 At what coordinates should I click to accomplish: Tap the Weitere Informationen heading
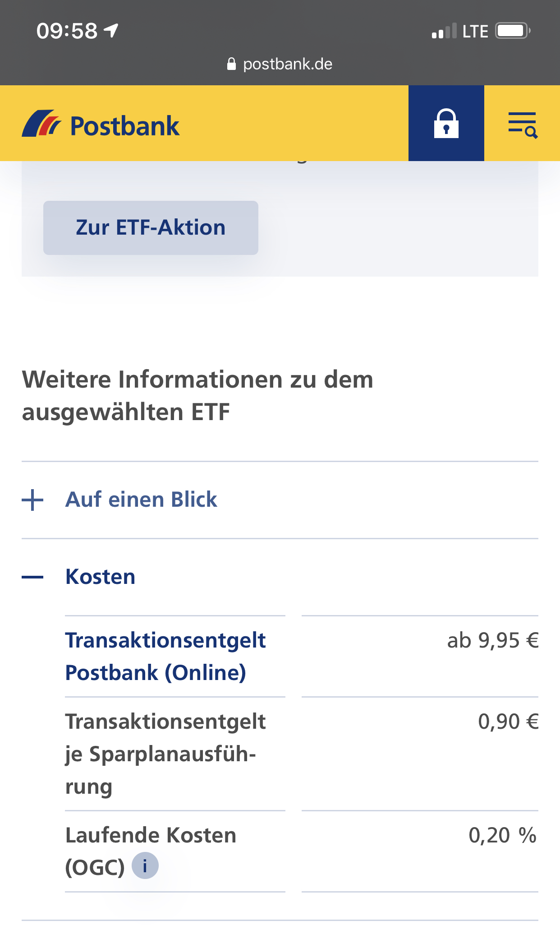[x=197, y=395]
